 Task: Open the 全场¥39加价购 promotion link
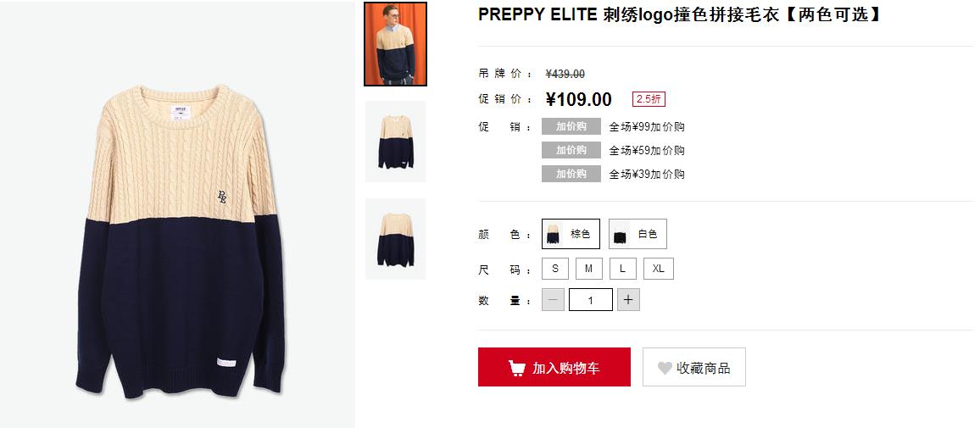coord(647,174)
